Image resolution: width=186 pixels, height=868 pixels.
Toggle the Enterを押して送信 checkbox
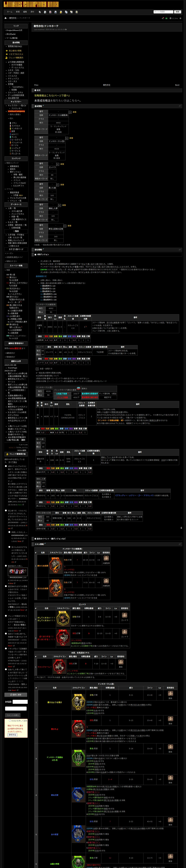pyautogui.click(x=10, y=720)
